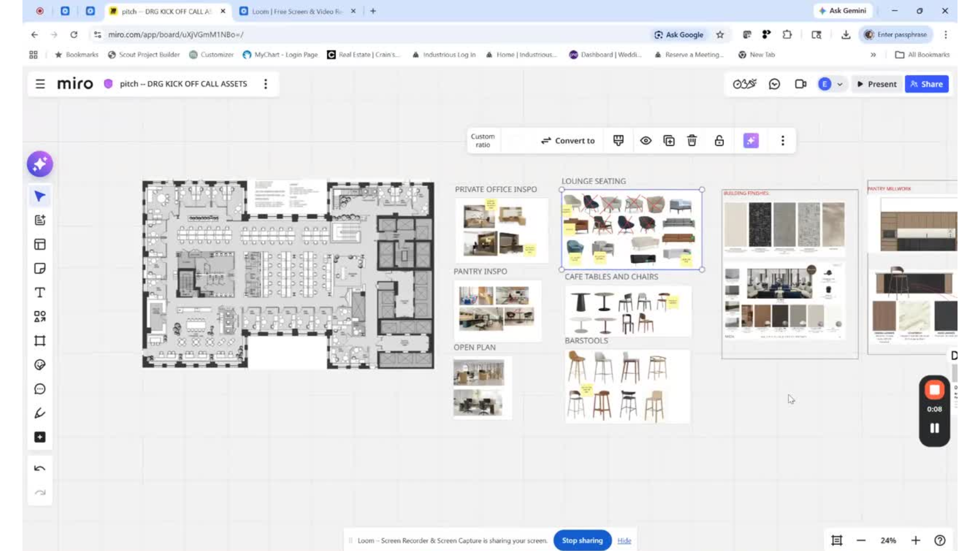Open Scout Project Builder bookmark

[x=144, y=55]
